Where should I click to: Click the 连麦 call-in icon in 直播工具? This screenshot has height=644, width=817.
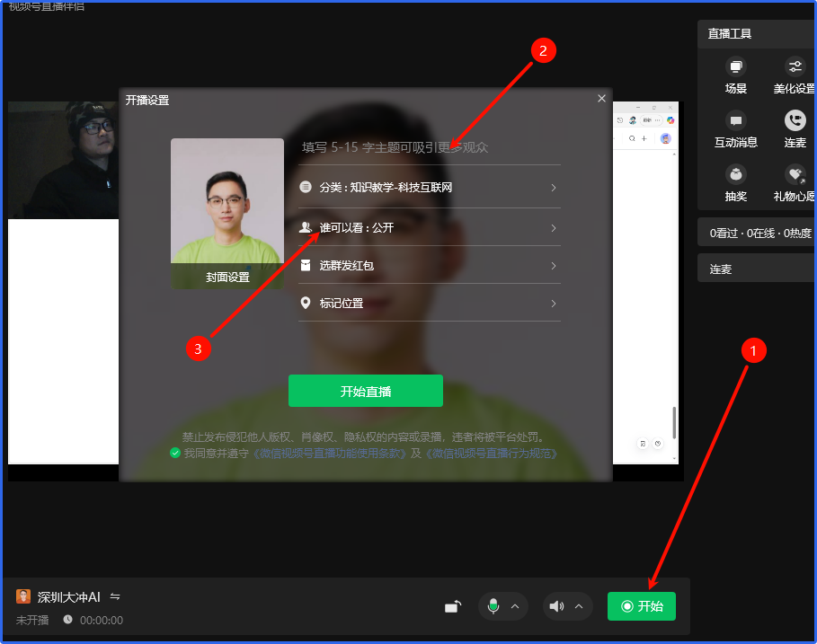pyautogui.click(x=795, y=122)
